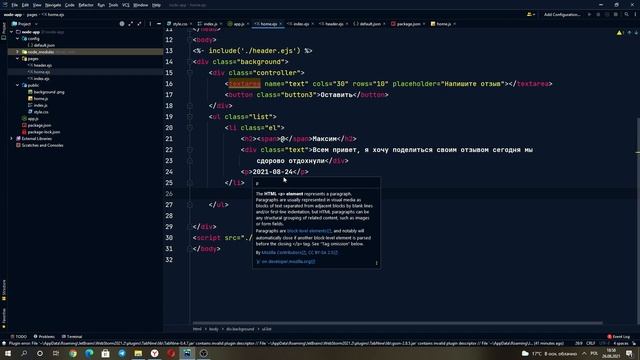Open Yandex Browser from the taskbar
The height and width of the screenshot is (360, 640).
155,353
